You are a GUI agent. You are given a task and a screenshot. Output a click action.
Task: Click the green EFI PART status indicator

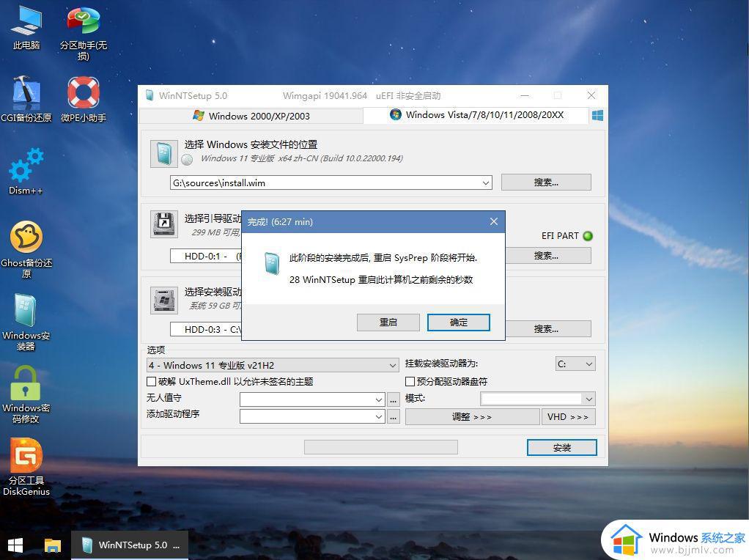pyautogui.click(x=588, y=235)
